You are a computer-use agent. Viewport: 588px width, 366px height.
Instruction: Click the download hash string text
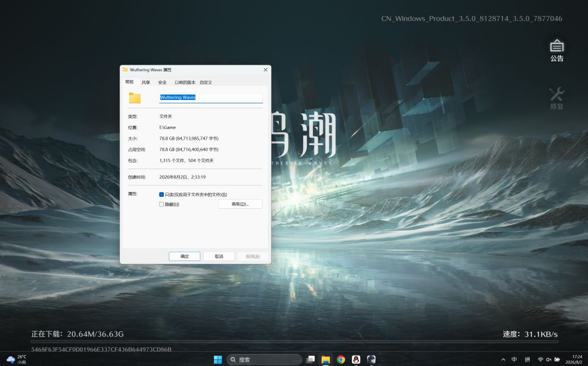click(101, 349)
